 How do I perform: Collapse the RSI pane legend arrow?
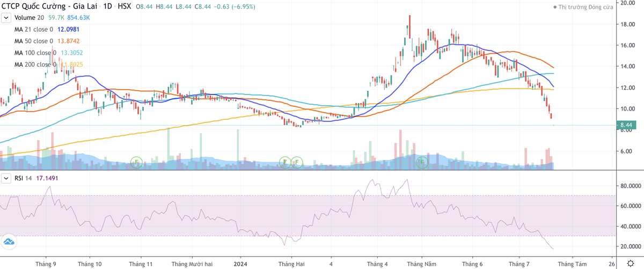click(x=6, y=177)
